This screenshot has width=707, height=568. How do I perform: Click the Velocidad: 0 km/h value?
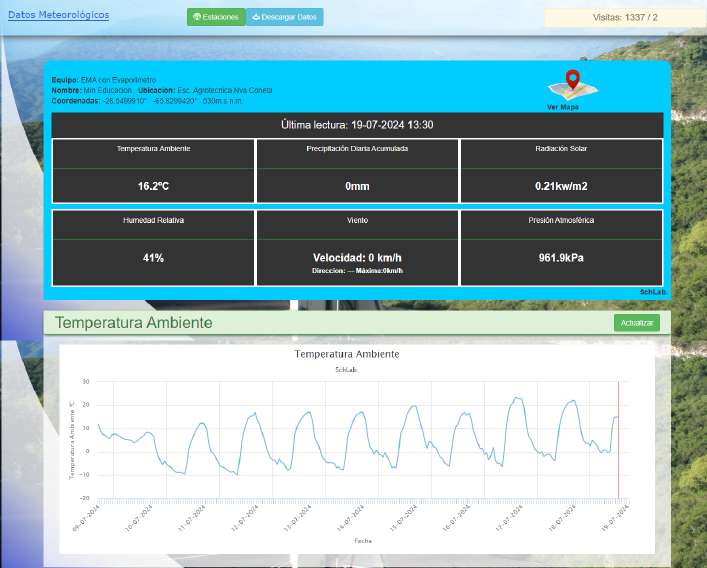(x=357, y=258)
